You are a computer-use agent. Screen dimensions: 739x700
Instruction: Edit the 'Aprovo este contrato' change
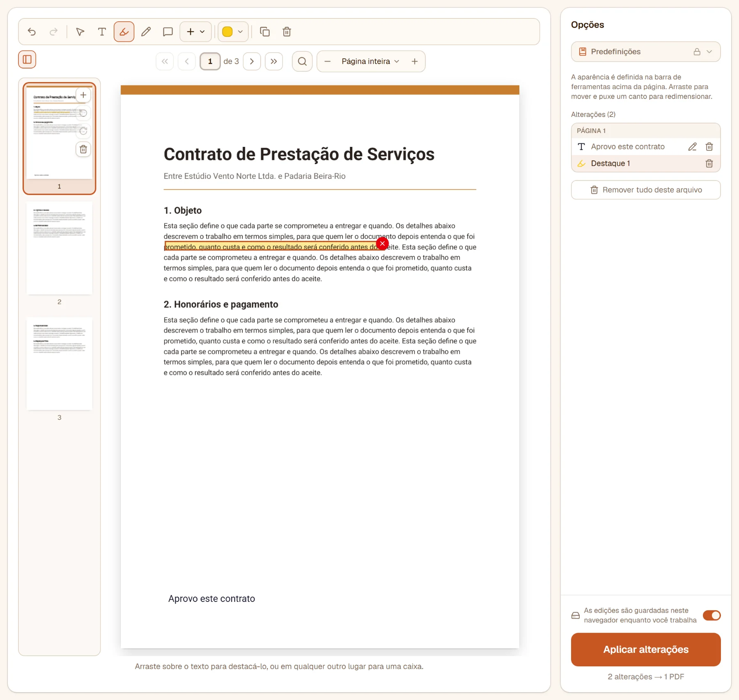coord(692,146)
